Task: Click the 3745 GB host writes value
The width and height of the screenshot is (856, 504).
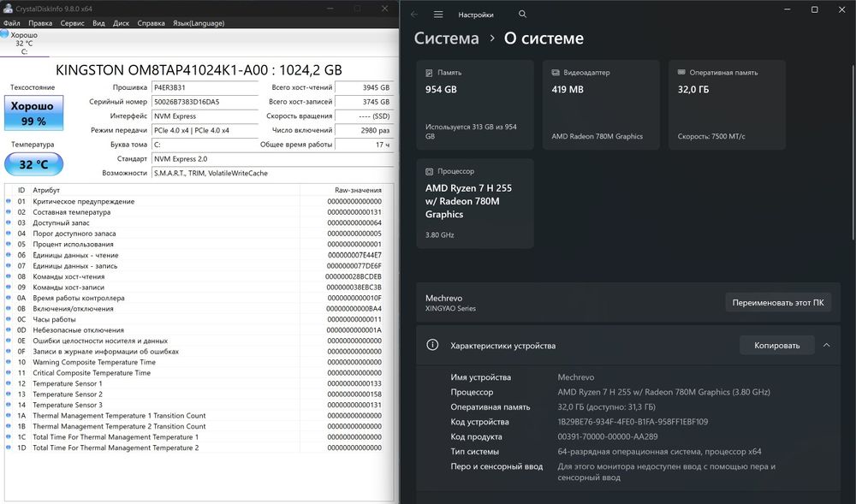Action: coord(364,102)
